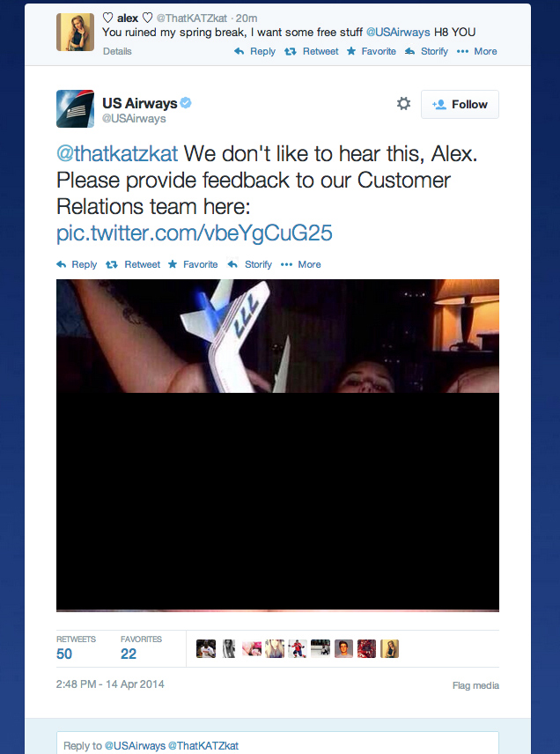
Task: View the 22 favorites count
Action: (x=129, y=654)
